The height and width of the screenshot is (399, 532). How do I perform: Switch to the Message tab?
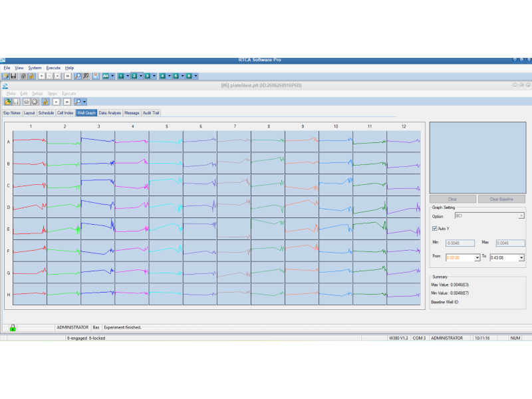(x=132, y=113)
